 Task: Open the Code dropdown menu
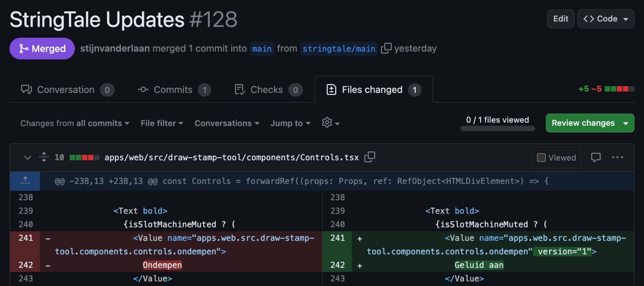pos(605,19)
